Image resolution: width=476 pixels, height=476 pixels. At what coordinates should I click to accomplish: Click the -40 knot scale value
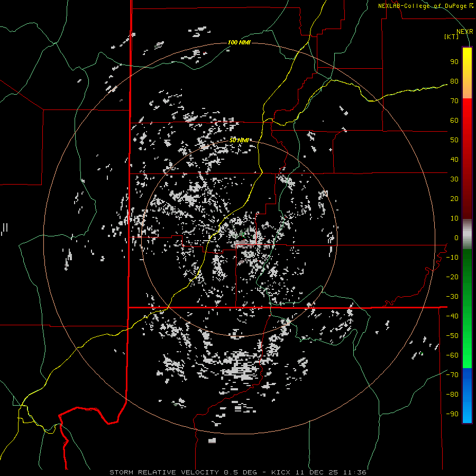(452, 316)
